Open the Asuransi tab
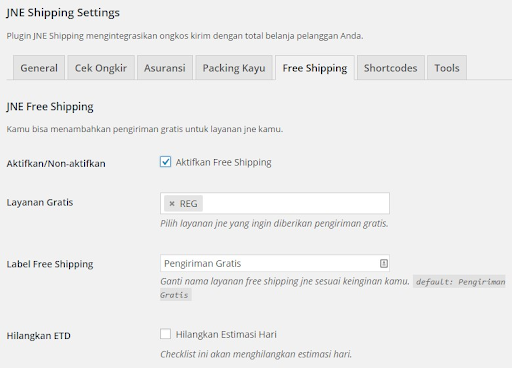This screenshot has width=512, height=368. [165, 68]
